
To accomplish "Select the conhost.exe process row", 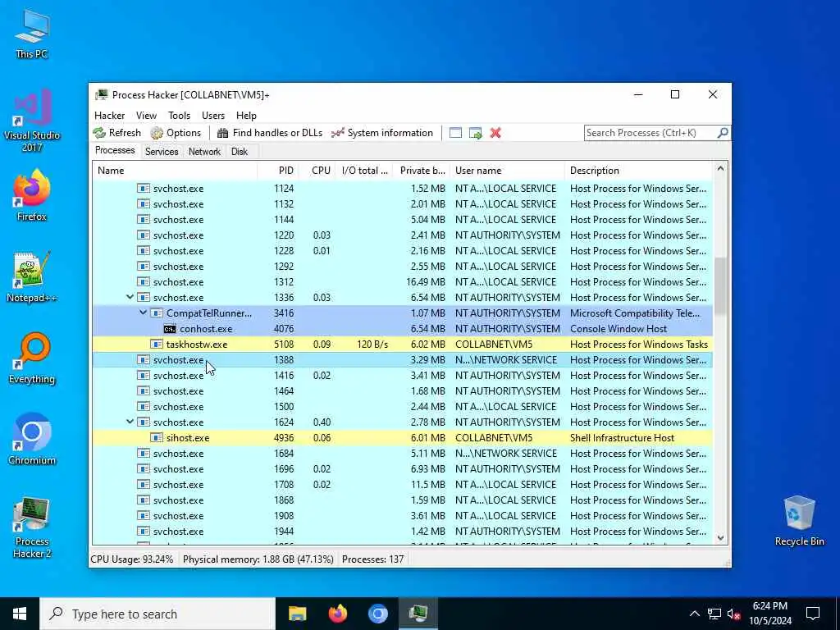I will [403, 329].
